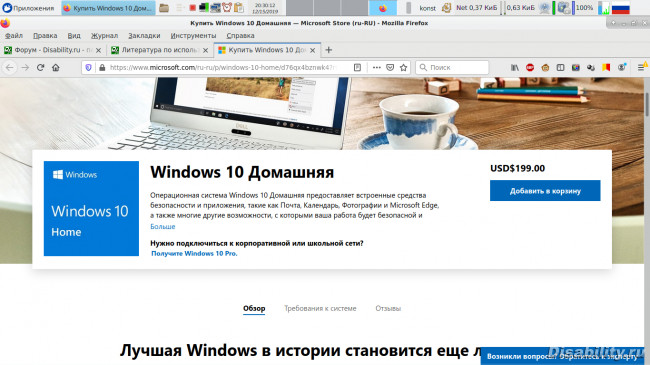Viewport: 650px width, 365px height.
Task: Click the Поиск search field
Action: click(x=452, y=67)
